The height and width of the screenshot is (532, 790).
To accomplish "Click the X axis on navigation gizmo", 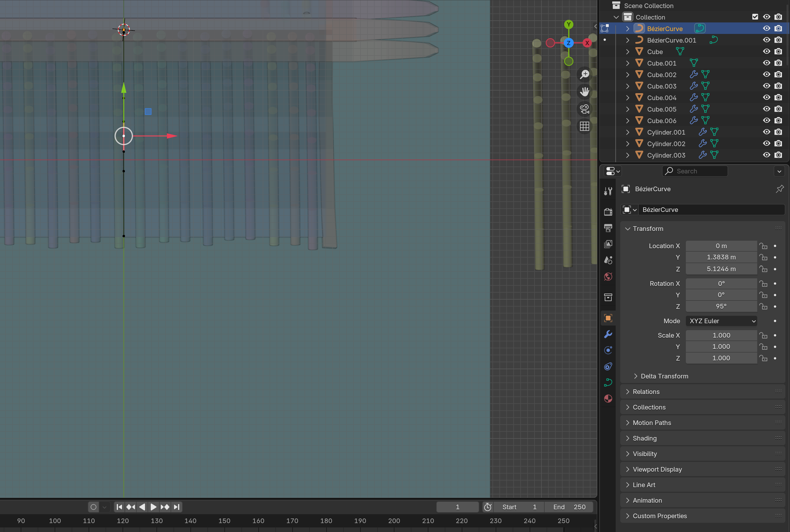I will 587,43.
